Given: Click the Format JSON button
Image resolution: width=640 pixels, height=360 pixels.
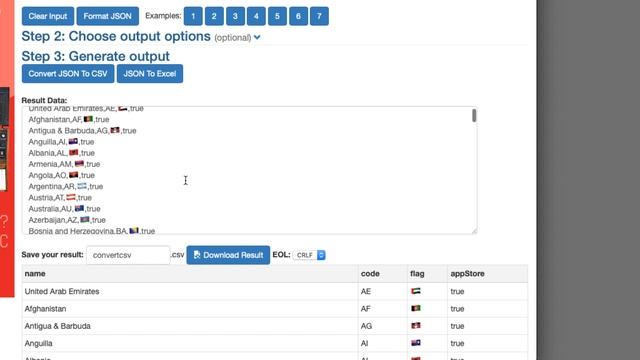Looking at the screenshot, I should [107, 16].
